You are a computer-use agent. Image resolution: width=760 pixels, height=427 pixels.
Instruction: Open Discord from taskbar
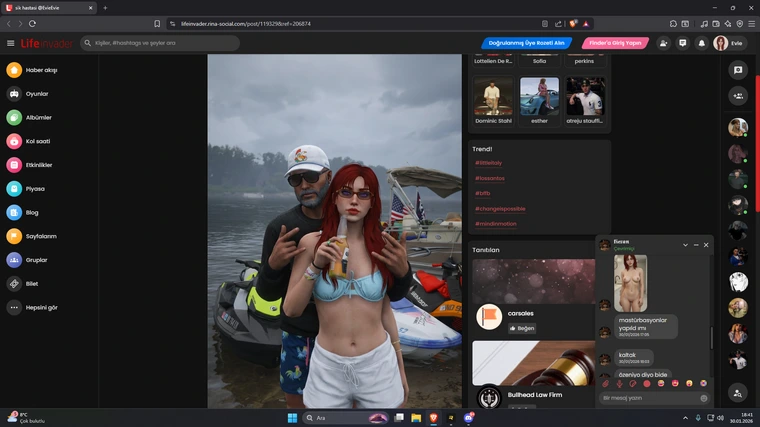point(468,418)
